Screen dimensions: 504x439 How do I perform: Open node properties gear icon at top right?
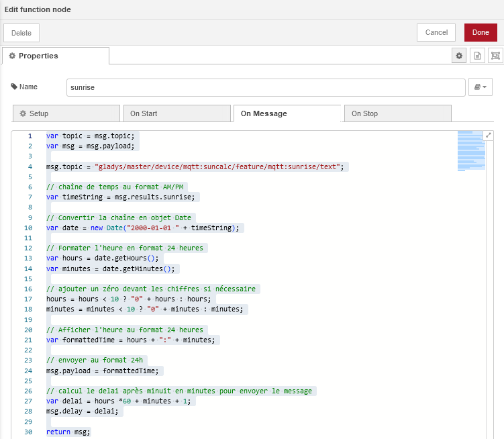coord(459,56)
